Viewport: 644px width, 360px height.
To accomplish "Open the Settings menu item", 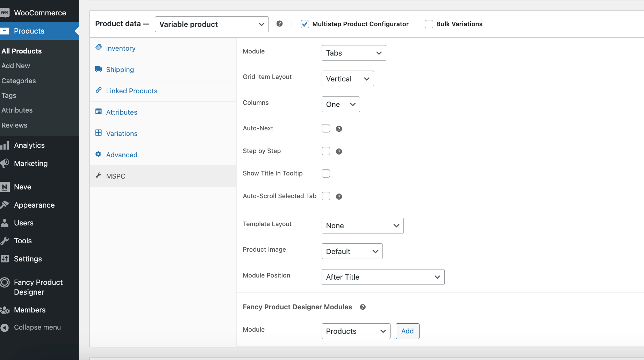I will pos(40,259).
